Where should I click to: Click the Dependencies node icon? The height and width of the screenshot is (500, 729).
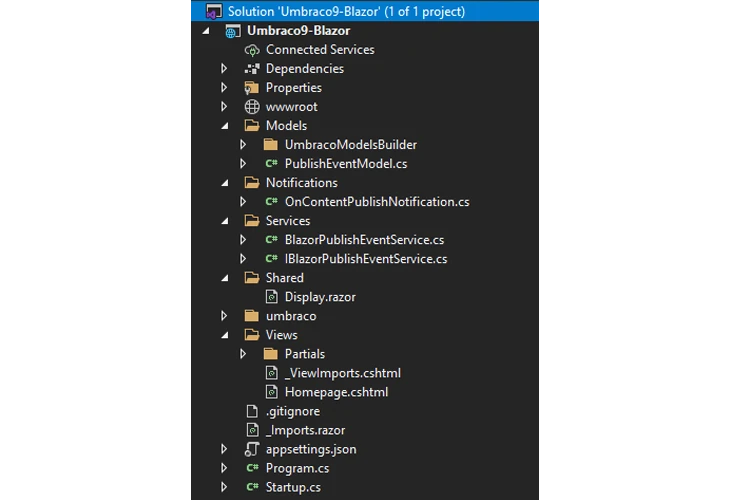252,69
